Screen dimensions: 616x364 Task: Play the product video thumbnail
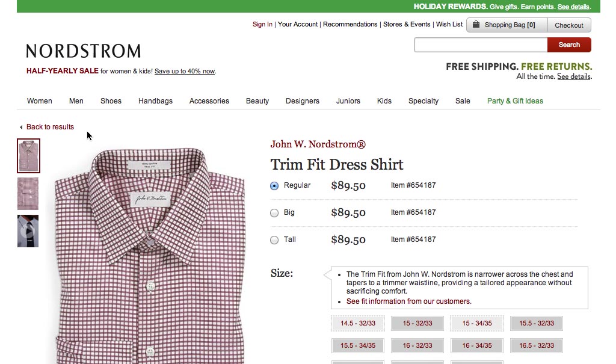28,231
